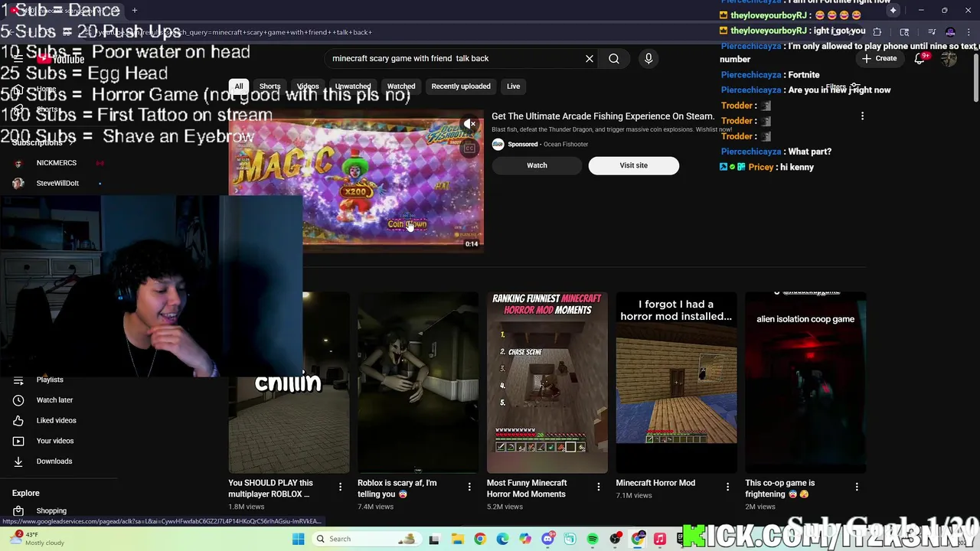Open options for 'Roblox is scary af' short
This screenshot has height=551, width=980.
click(x=469, y=487)
